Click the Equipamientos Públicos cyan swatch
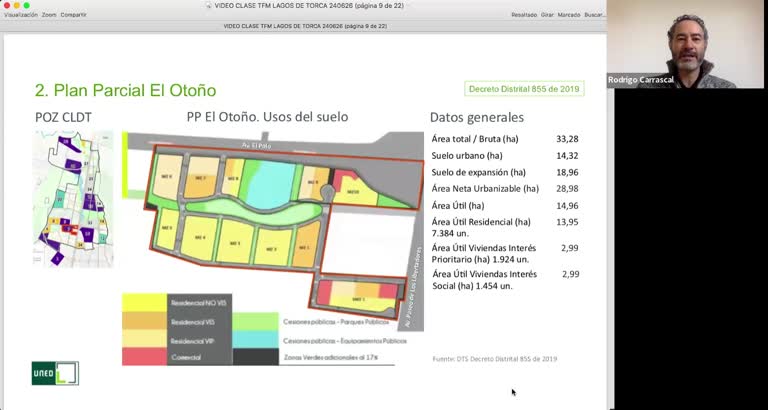Image resolution: width=768 pixels, height=410 pixels. pyautogui.click(x=255, y=339)
